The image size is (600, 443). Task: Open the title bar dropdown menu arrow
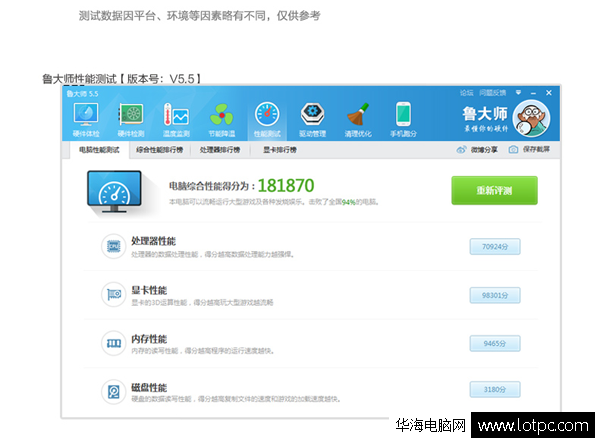point(518,93)
